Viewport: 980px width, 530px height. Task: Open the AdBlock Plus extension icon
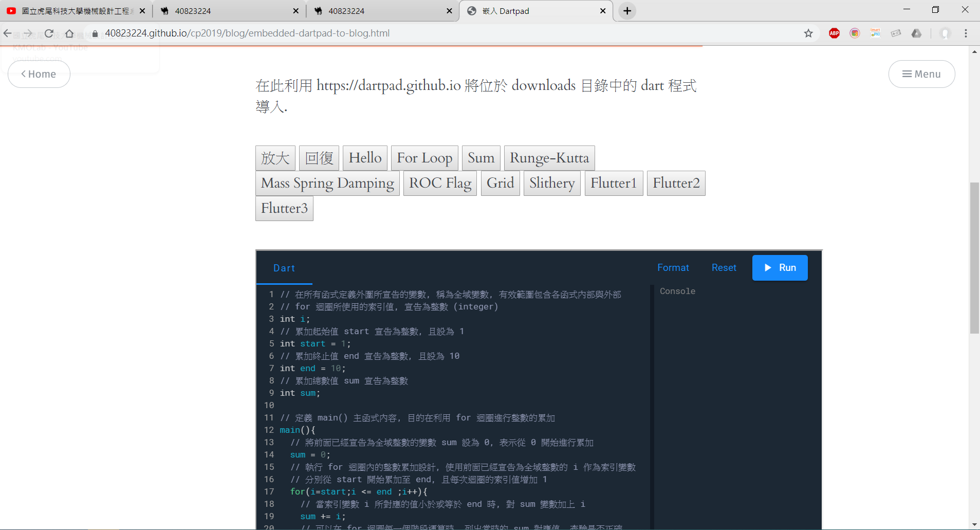tap(834, 33)
